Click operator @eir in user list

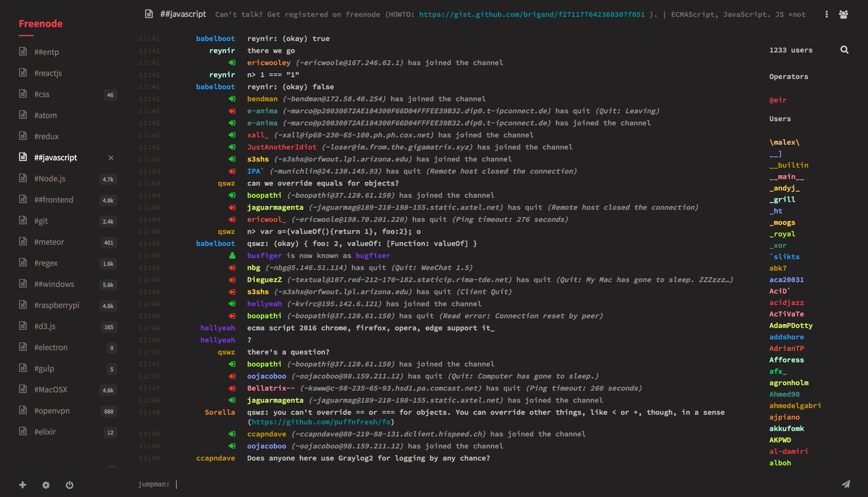[778, 100]
